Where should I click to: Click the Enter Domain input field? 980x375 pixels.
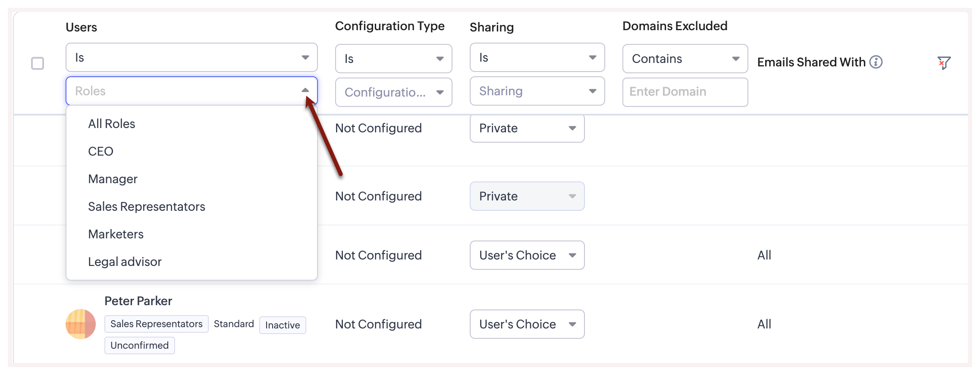coord(685,92)
